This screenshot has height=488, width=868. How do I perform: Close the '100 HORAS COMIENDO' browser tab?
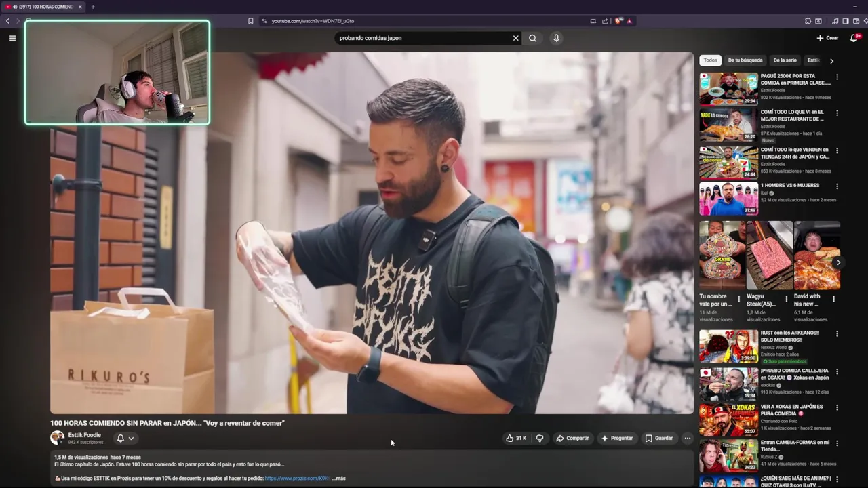80,7
